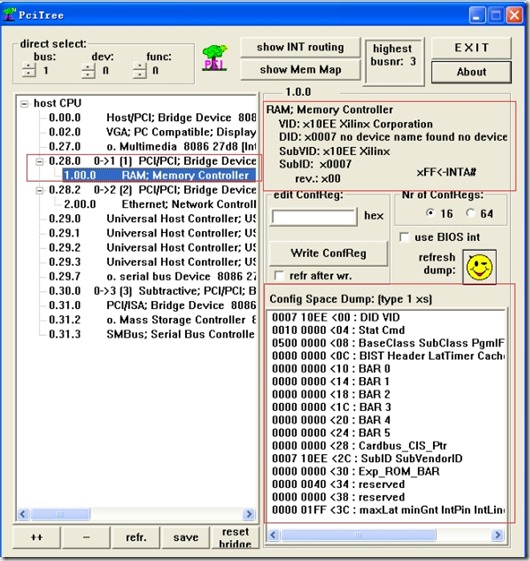This screenshot has width=530, height=561.
Task: Click the show Mem Map button
Action: [300, 69]
